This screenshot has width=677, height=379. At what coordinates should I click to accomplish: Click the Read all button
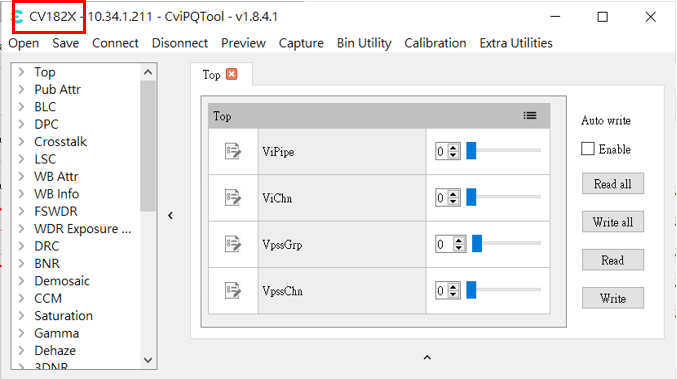point(613,184)
